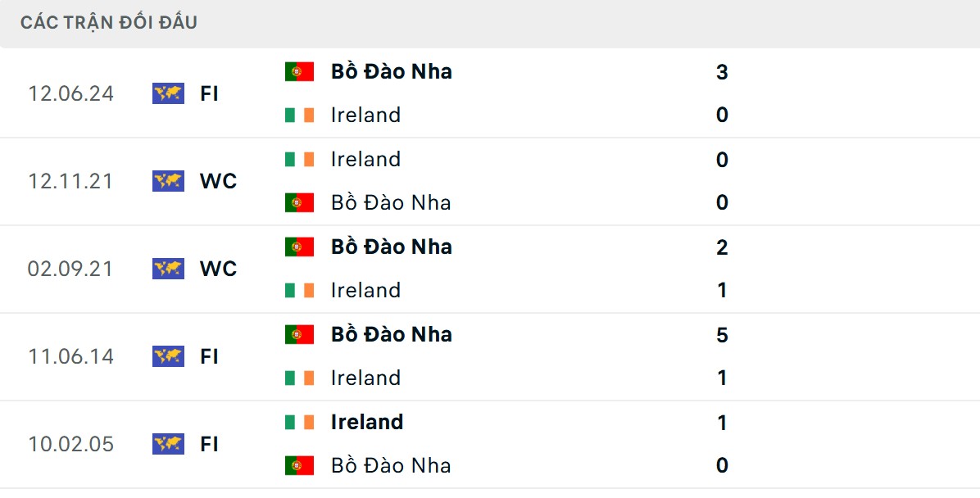Select the Bồ Đào Nha team name in the first match
The width and height of the screenshot is (980, 498).
click(391, 71)
